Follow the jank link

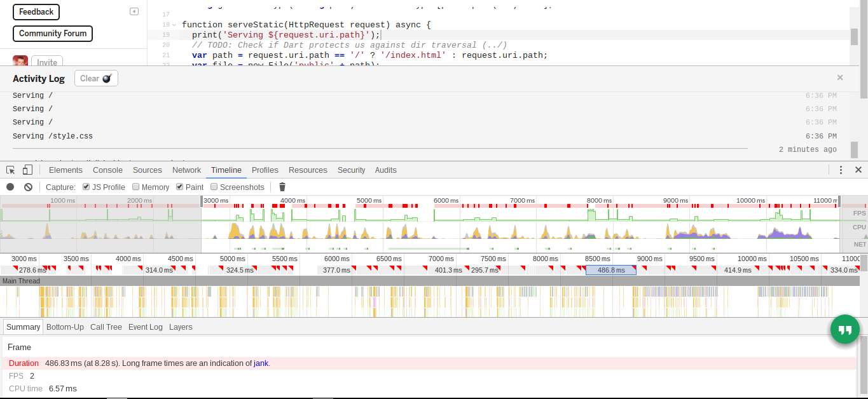click(x=261, y=363)
